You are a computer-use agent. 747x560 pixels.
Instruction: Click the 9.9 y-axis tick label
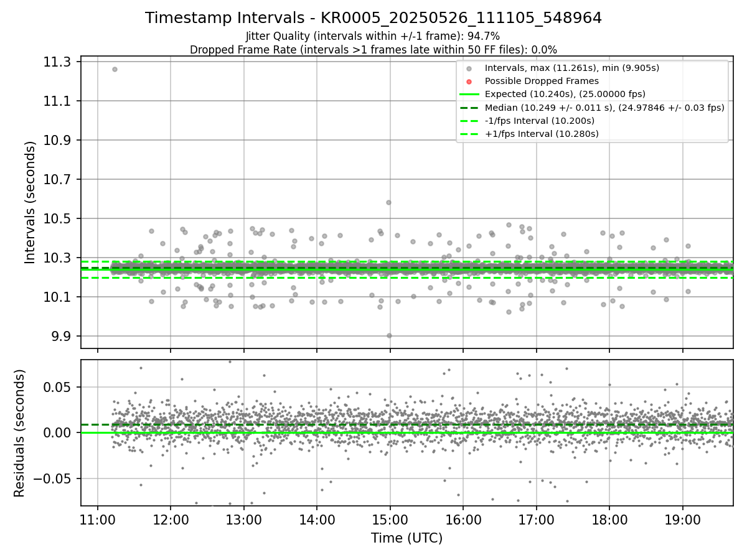[x=62, y=336]
